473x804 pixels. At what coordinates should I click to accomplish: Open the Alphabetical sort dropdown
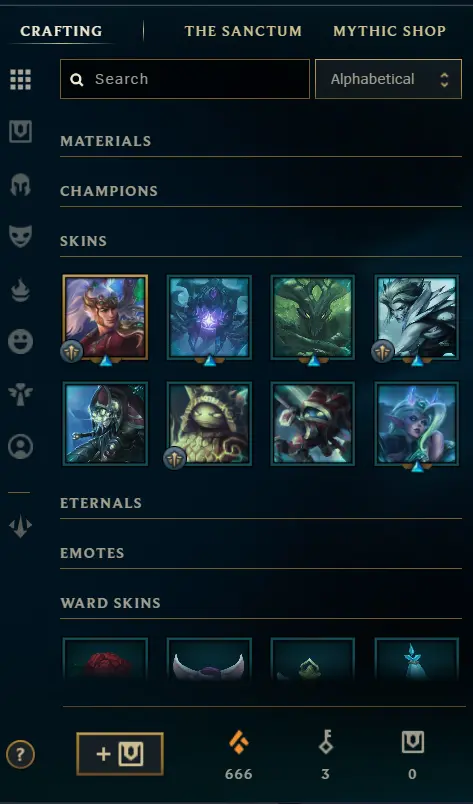tap(388, 79)
